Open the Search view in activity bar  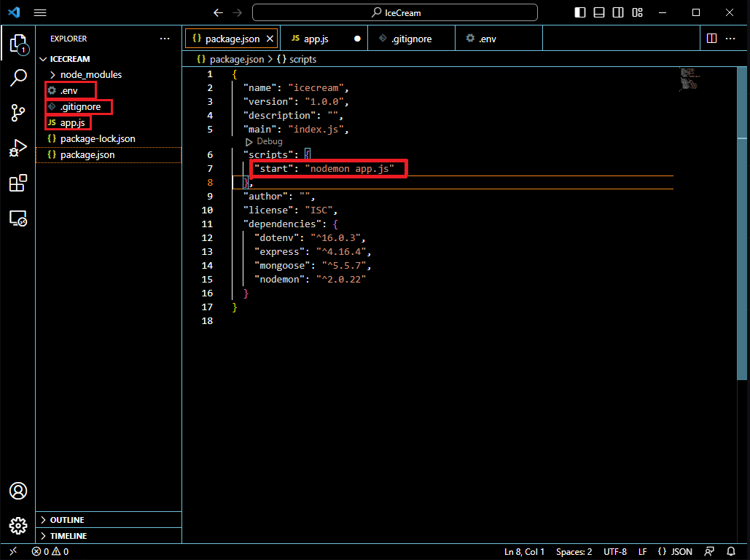tap(18, 78)
